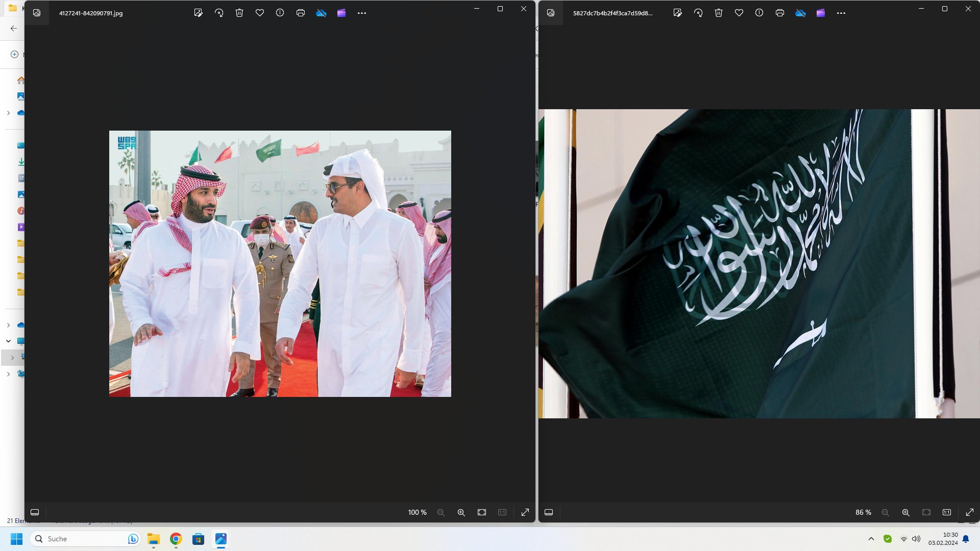This screenshot has width=980, height=551.
Task: Click Photos app icon in right title bar
Action: 551,13
